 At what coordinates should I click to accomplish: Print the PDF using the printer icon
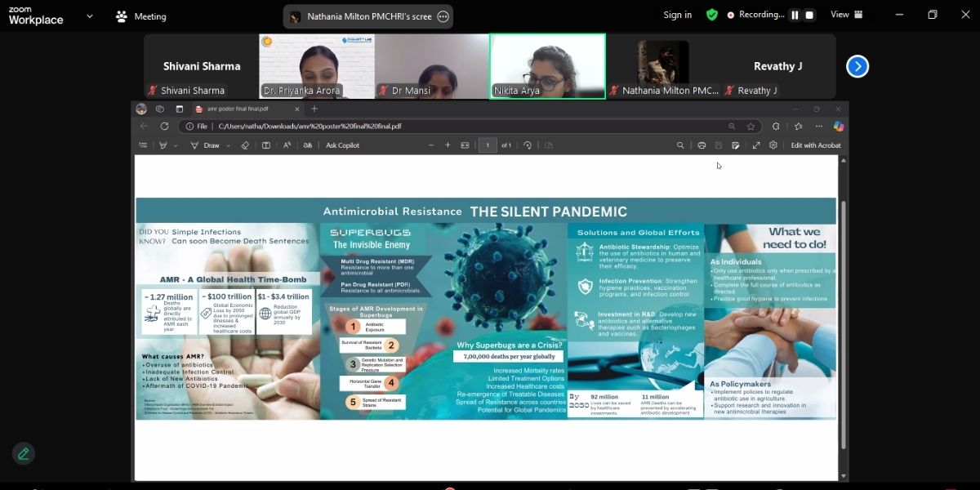[702, 145]
